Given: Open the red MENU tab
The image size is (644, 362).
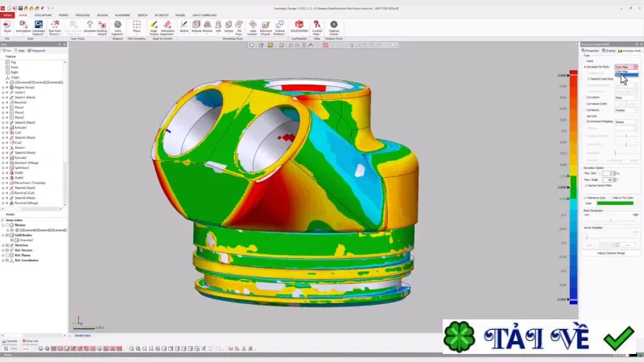Looking at the screenshot, I should point(7,15).
